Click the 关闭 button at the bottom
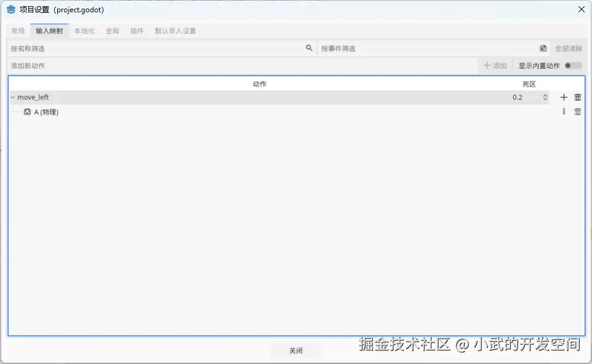 [x=296, y=350]
